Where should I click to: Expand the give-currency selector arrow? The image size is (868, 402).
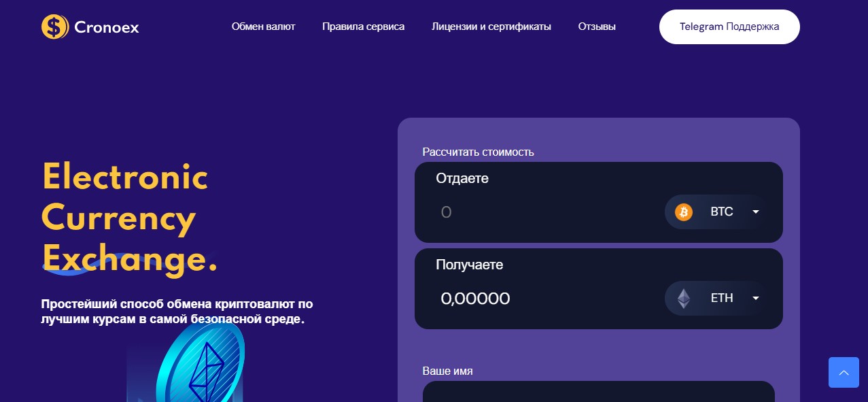pyautogui.click(x=755, y=212)
